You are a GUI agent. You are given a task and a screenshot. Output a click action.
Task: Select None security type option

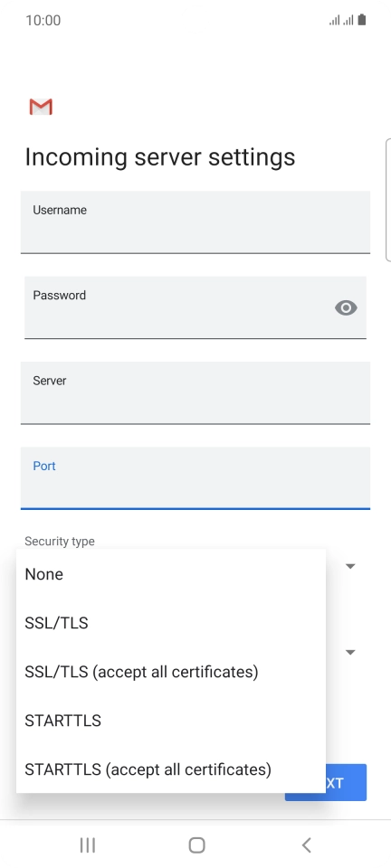click(171, 574)
